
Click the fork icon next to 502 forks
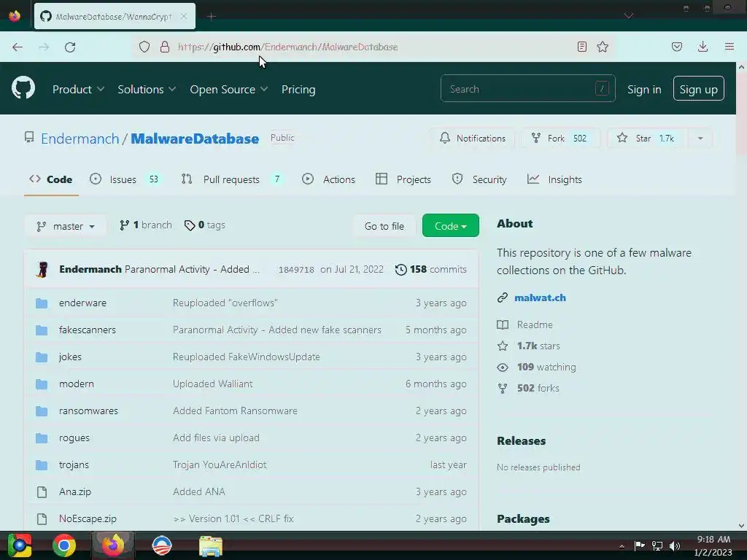[x=503, y=388]
